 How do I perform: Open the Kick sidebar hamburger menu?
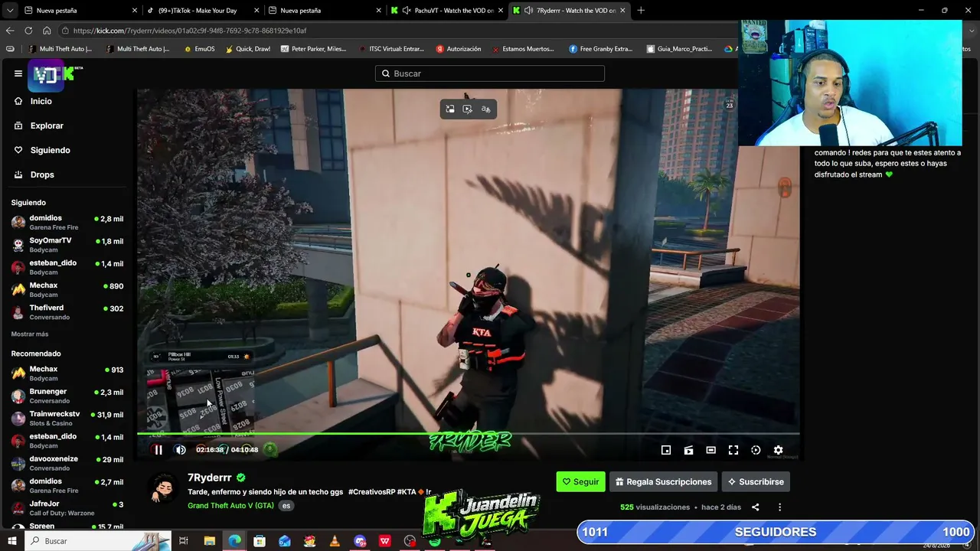coord(18,73)
